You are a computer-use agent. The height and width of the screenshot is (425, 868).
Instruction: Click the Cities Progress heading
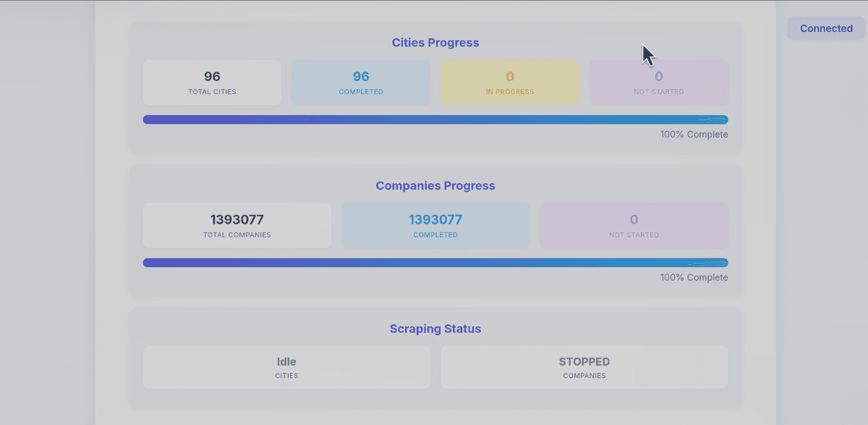(435, 43)
